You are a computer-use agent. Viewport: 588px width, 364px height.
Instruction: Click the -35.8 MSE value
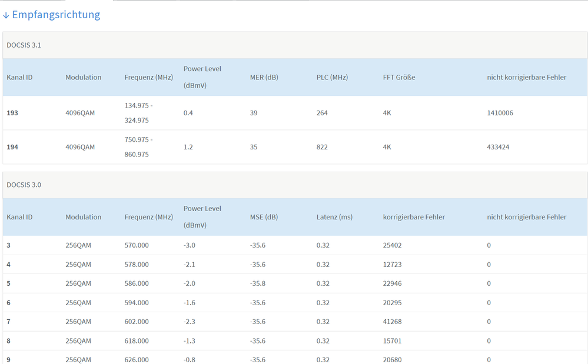tap(258, 283)
